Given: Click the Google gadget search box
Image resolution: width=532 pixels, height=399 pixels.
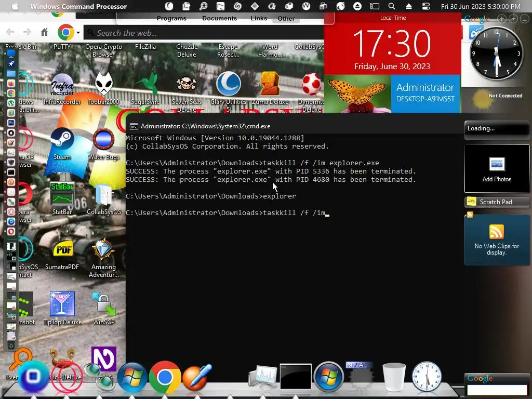Looking at the screenshot, I should coord(497,390).
